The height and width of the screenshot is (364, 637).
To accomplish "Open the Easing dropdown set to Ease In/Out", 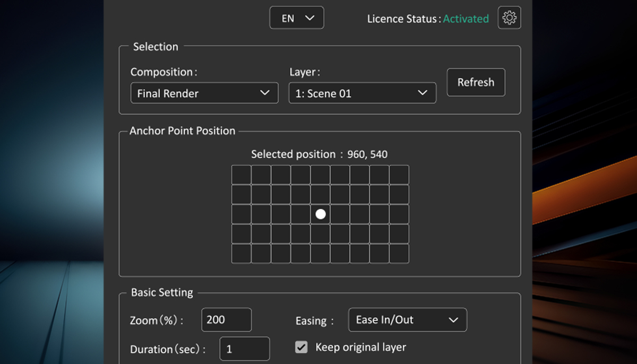I will pyautogui.click(x=407, y=320).
